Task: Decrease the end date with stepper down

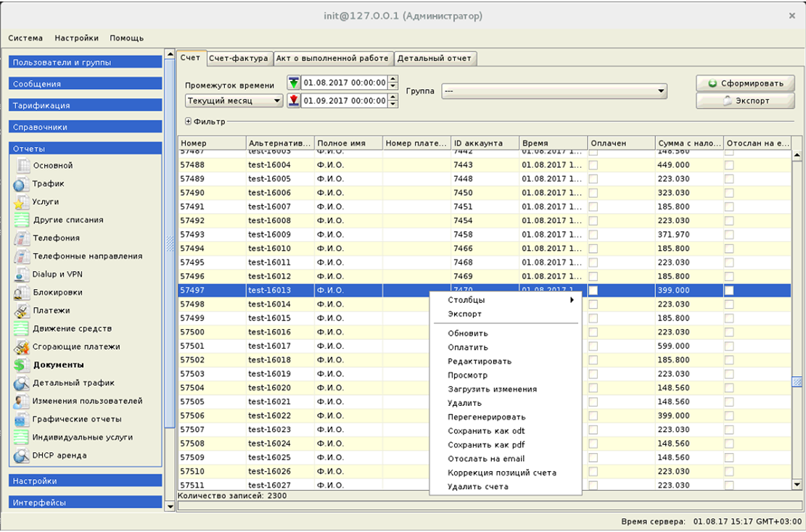Action: coord(393,104)
